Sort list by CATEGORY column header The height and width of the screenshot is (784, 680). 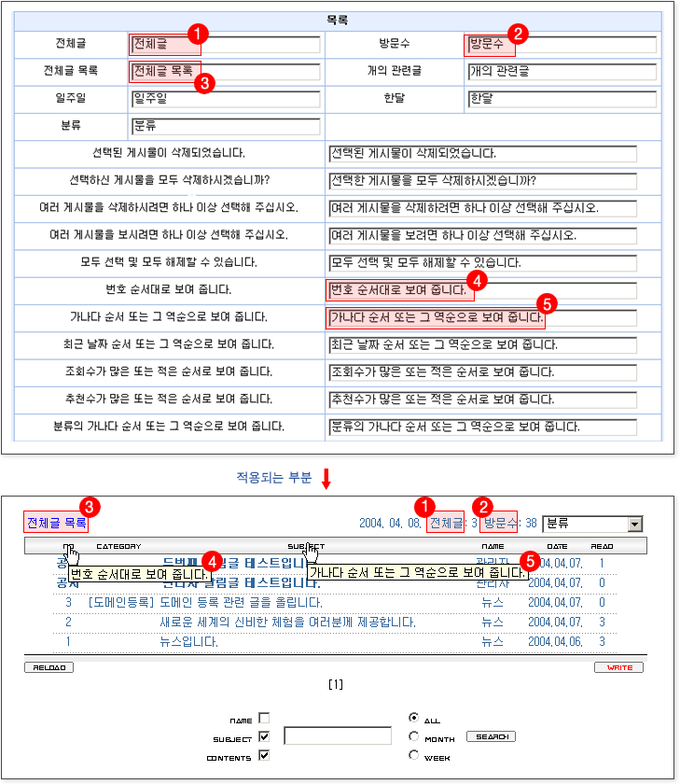pos(118,546)
